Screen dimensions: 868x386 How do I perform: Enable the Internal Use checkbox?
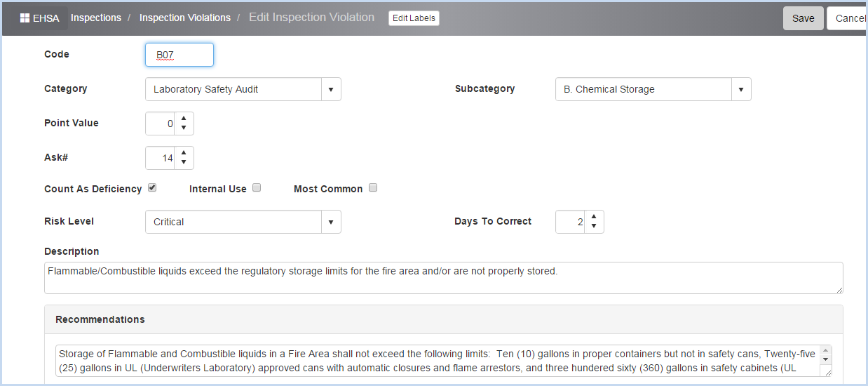pyautogui.click(x=257, y=188)
